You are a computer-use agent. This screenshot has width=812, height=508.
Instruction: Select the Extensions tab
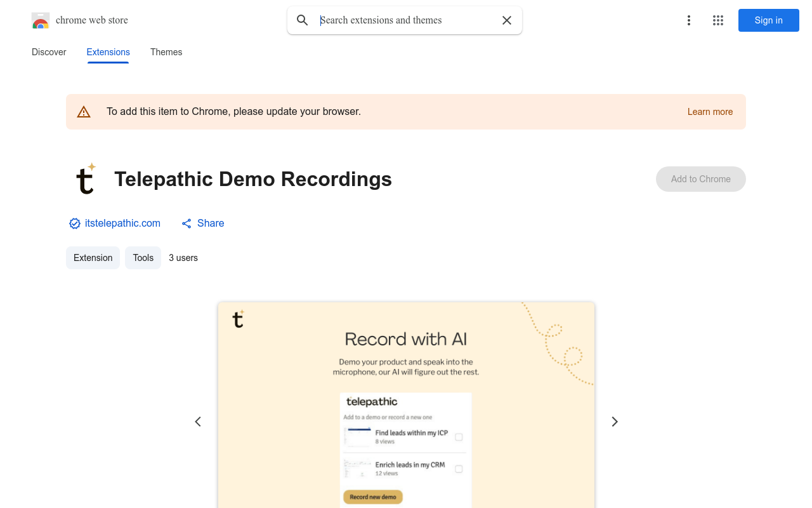pyautogui.click(x=108, y=52)
